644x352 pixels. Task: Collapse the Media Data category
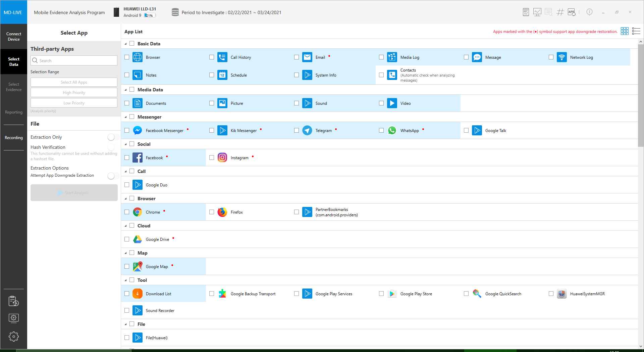coord(126,90)
